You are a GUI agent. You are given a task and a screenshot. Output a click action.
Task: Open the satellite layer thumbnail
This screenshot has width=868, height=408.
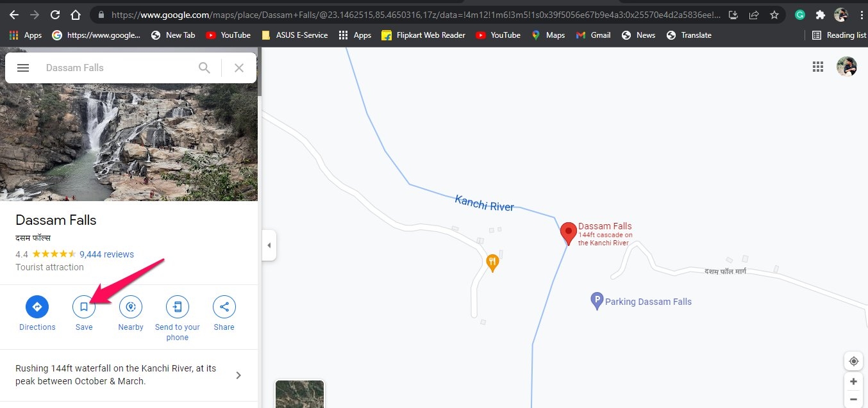pos(299,394)
